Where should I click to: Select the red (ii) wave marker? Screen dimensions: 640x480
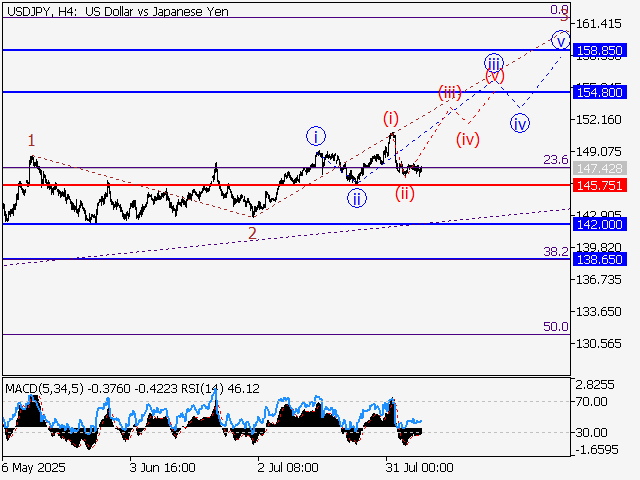[405, 192]
